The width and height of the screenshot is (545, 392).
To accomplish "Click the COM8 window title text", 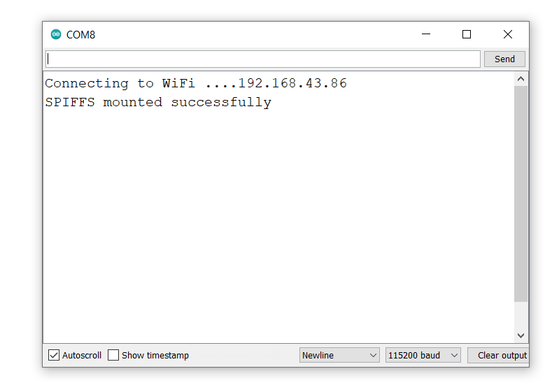I will pyautogui.click(x=80, y=34).
